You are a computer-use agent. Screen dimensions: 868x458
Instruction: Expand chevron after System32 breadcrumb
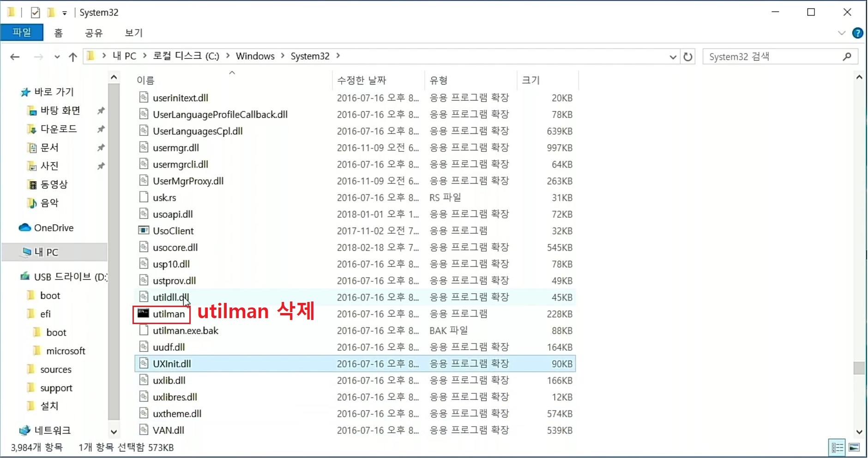point(338,56)
